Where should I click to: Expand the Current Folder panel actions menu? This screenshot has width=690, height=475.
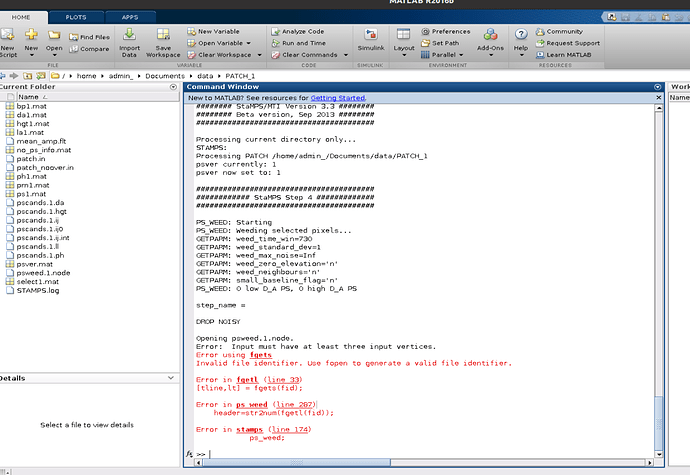coord(172,87)
